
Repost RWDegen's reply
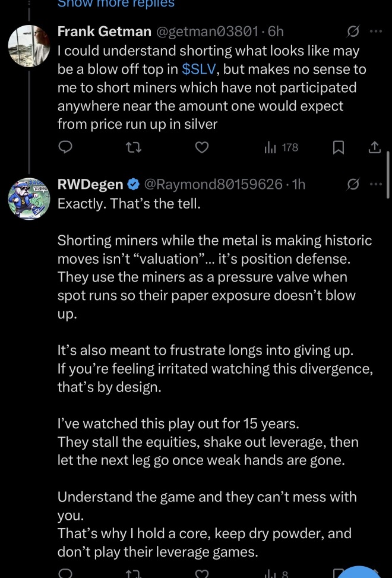click(134, 574)
